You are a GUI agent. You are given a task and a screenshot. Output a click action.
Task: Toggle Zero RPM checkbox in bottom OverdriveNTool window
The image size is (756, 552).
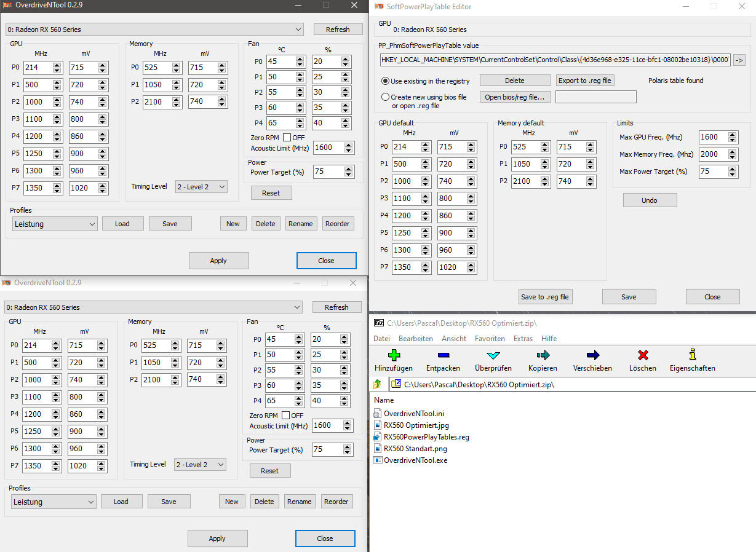[x=285, y=416]
